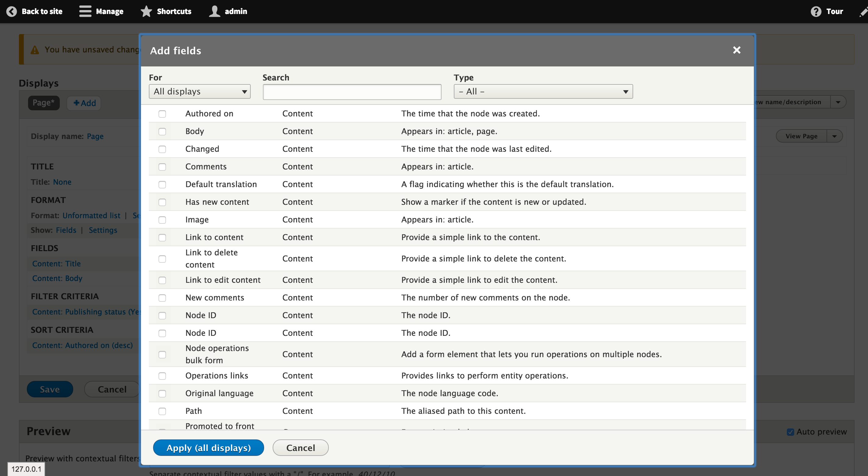Click the Search input field

click(352, 92)
